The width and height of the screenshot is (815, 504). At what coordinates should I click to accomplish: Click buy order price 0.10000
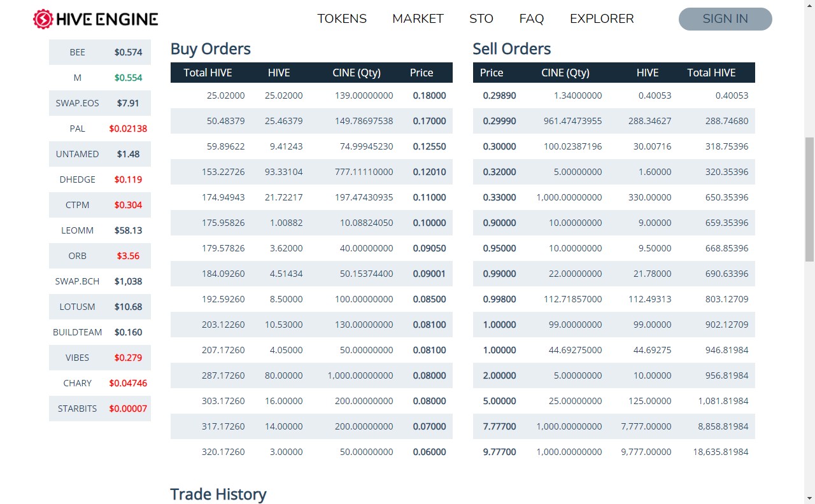tap(429, 223)
